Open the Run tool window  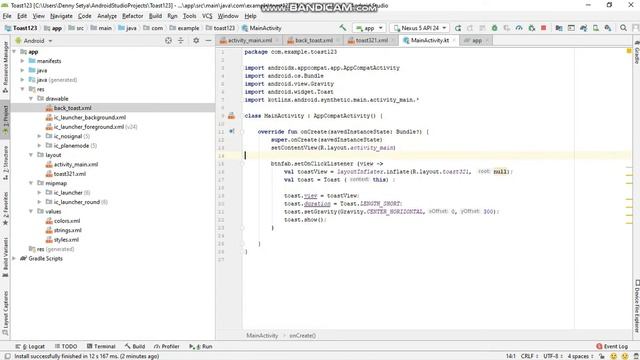(200, 346)
